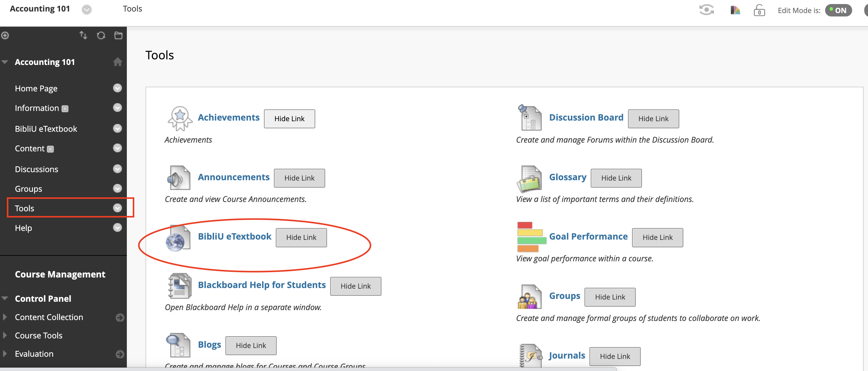The height and width of the screenshot is (371, 868).
Task: Toggle the course availability lock icon
Action: (x=759, y=10)
